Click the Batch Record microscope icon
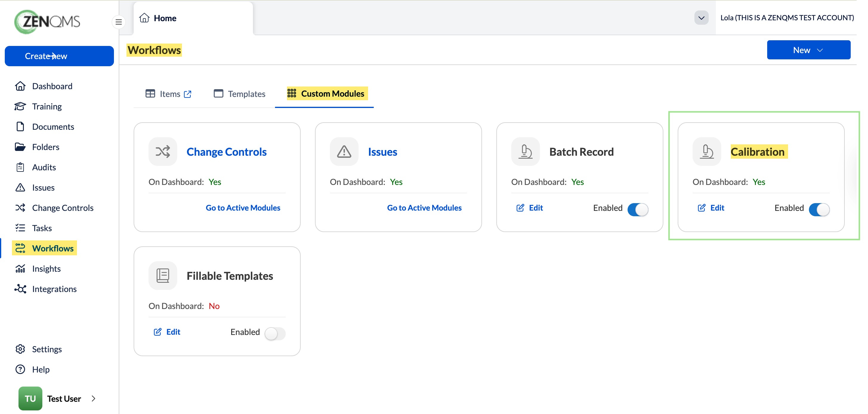Image resolution: width=868 pixels, height=414 pixels. tap(525, 151)
